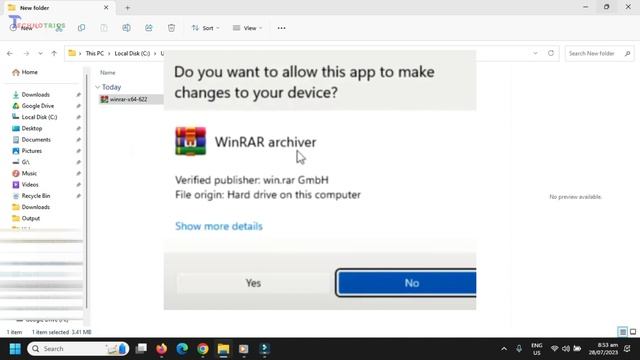The width and height of the screenshot is (640, 360).
Task: Show hidden system tray icons
Action: pos(504,349)
